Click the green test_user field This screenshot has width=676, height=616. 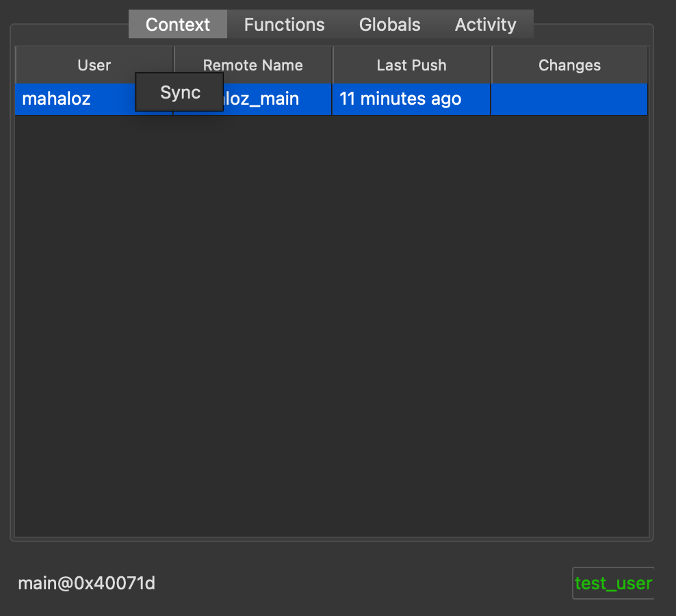click(x=612, y=583)
